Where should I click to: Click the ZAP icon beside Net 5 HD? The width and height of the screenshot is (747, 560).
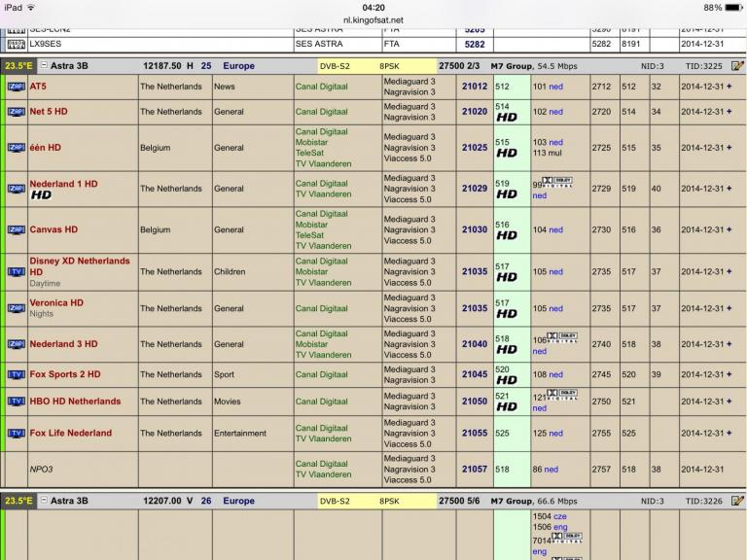pyautogui.click(x=17, y=112)
